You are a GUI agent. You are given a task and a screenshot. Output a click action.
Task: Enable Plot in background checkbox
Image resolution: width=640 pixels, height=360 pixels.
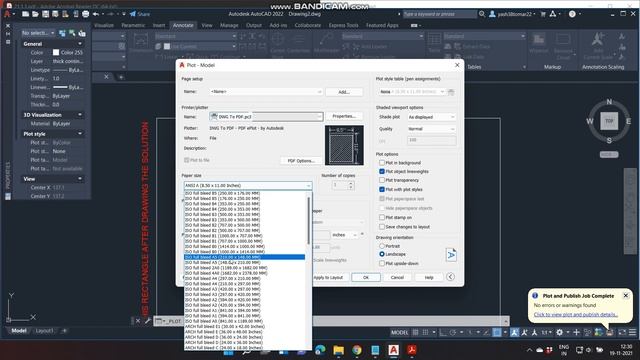(x=382, y=162)
